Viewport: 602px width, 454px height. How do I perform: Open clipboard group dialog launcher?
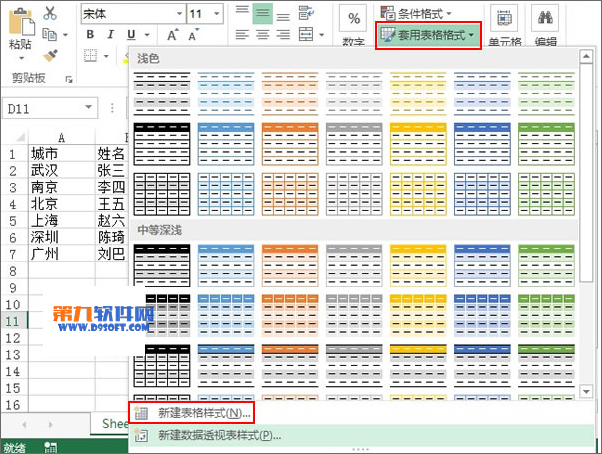point(69,79)
